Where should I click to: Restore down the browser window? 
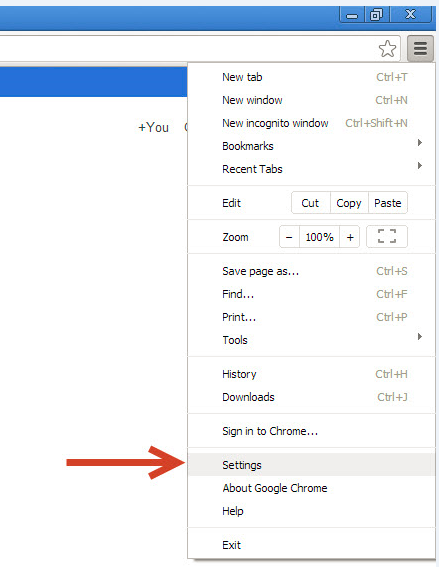pyautogui.click(x=376, y=15)
